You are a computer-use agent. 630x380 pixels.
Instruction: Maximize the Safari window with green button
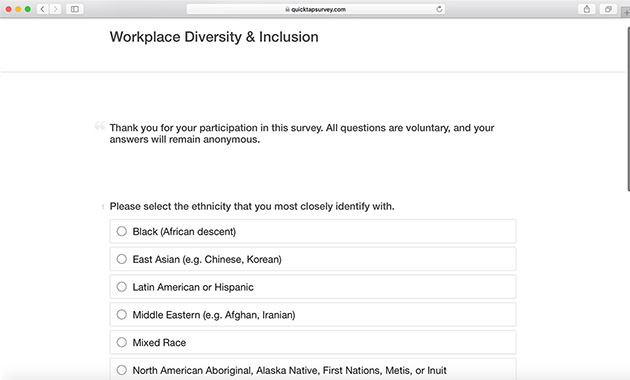[28, 9]
